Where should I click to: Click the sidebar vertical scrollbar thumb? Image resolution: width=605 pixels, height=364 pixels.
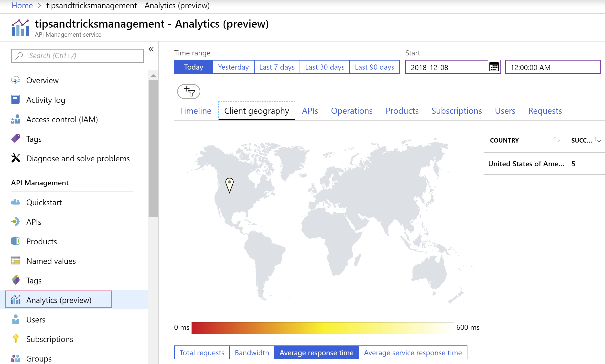coord(153,148)
